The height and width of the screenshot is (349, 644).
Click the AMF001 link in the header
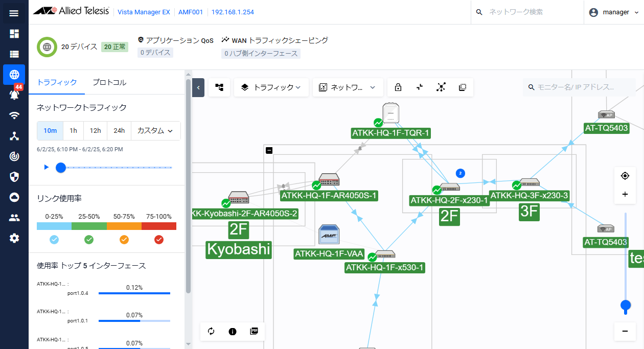pos(189,12)
